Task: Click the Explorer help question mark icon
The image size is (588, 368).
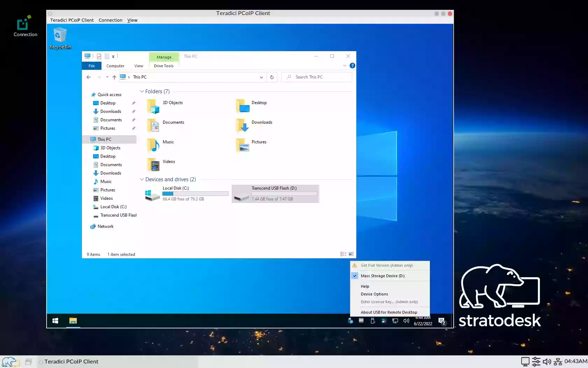Action: pos(352,66)
